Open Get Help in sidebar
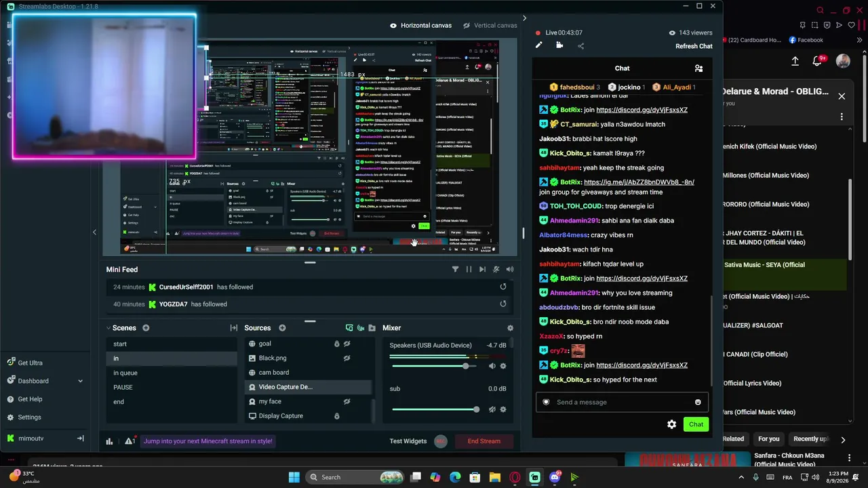 [30, 399]
